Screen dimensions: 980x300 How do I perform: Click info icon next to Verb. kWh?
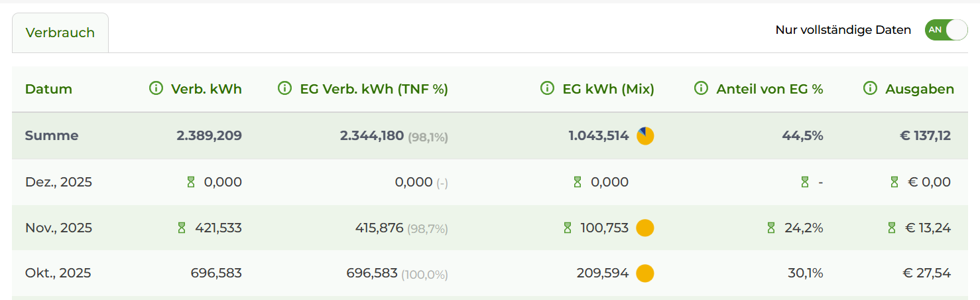156,89
